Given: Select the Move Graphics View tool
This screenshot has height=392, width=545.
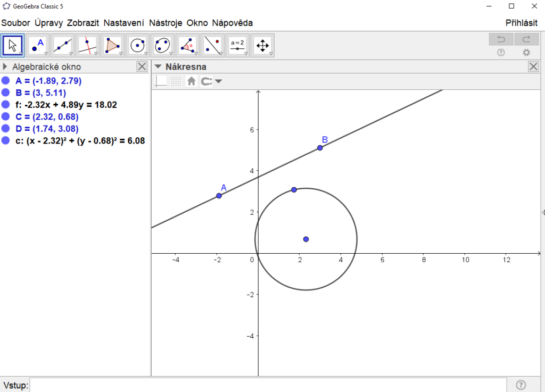Looking at the screenshot, I should point(262,46).
